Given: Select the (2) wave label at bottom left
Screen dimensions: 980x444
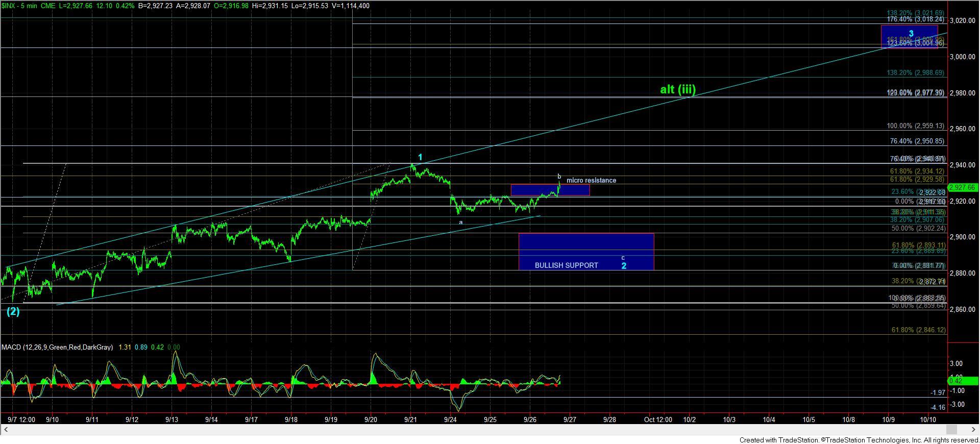Looking at the screenshot, I should point(13,311).
